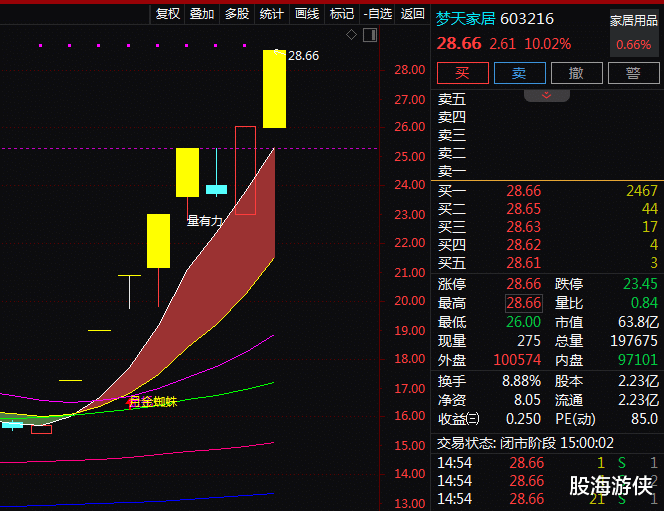Click the blue 卖 sell button
This screenshot has height=511, width=664.
519,73
